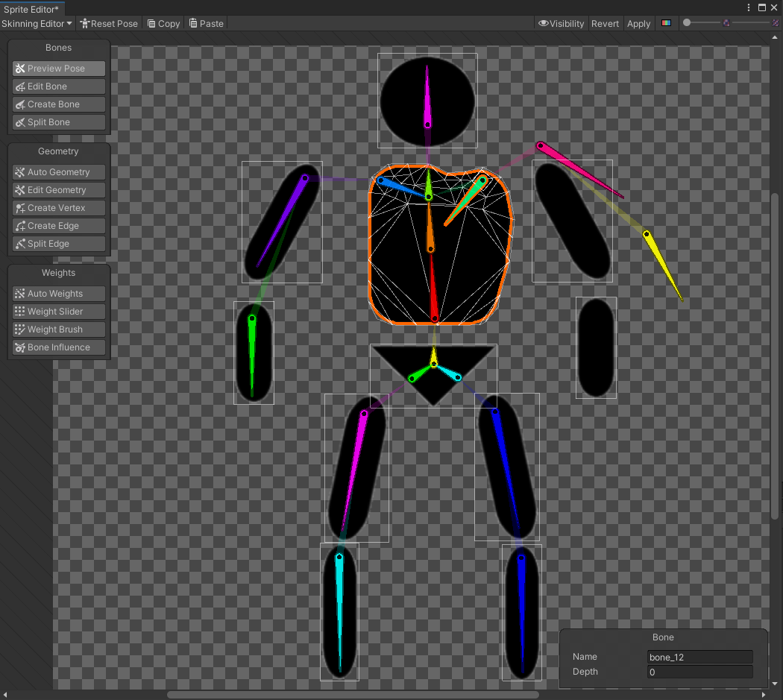Image resolution: width=783 pixels, height=700 pixels.
Task: Apply the skinning changes
Action: pyautogui.click(x=638, y=23)
